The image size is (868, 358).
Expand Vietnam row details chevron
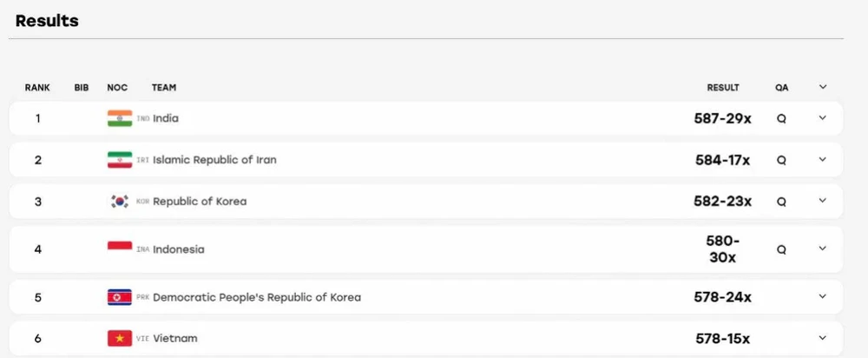tap(823, 337)
